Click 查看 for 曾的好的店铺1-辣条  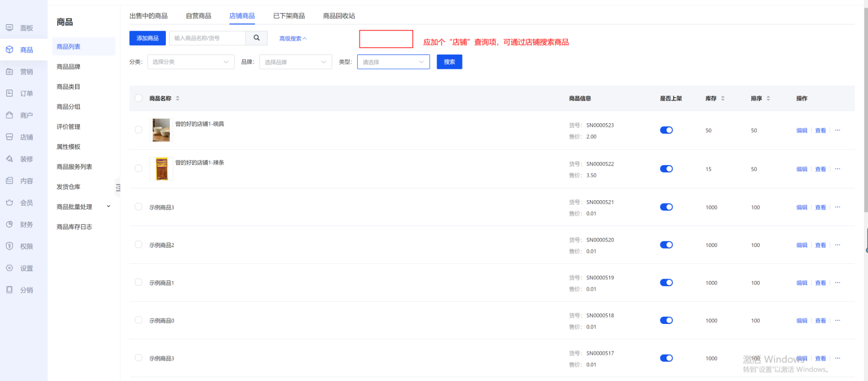click(821, 169)
